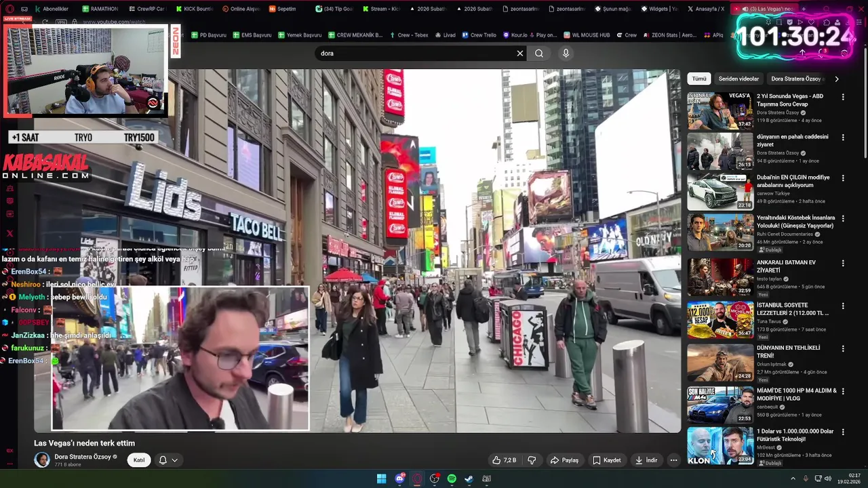Show more filter chips with right arrow
Image resolution: width=868 pixels, height=488 pixels.
click(836, 79)
